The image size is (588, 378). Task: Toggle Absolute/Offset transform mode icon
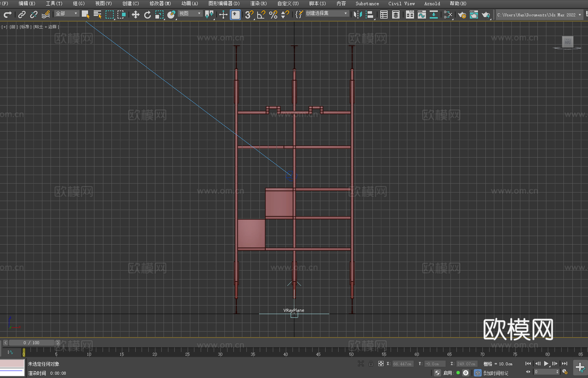[x=381, y=364]
